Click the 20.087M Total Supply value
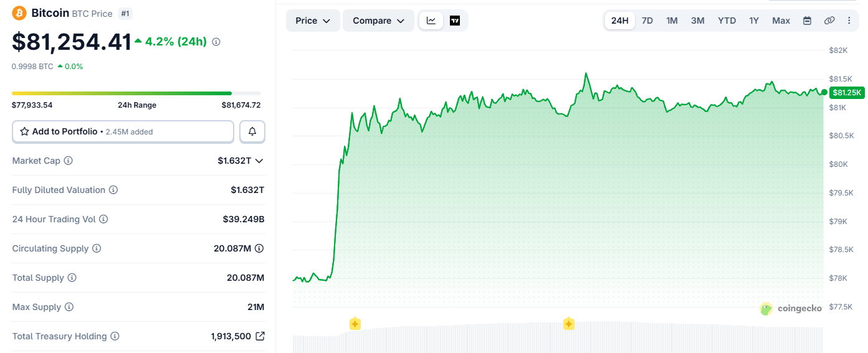Image resolution: width=868 pixels, height=353 pixels. 246,278
